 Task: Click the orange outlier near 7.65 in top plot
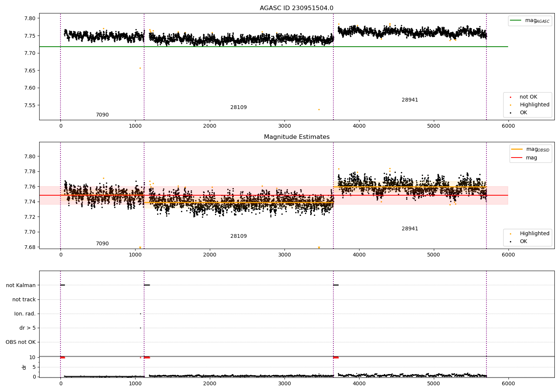[140, 68]
